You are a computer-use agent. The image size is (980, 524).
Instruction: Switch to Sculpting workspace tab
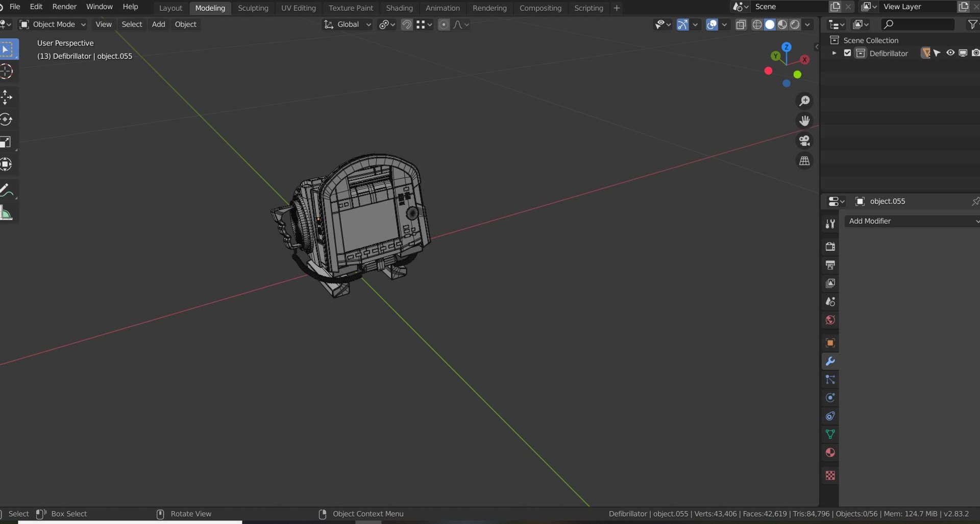pos(253,8)
